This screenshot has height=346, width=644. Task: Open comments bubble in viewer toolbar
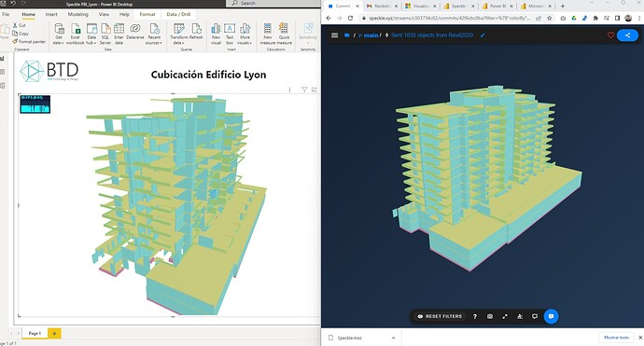pyautogui.click(x=535, y=316)
